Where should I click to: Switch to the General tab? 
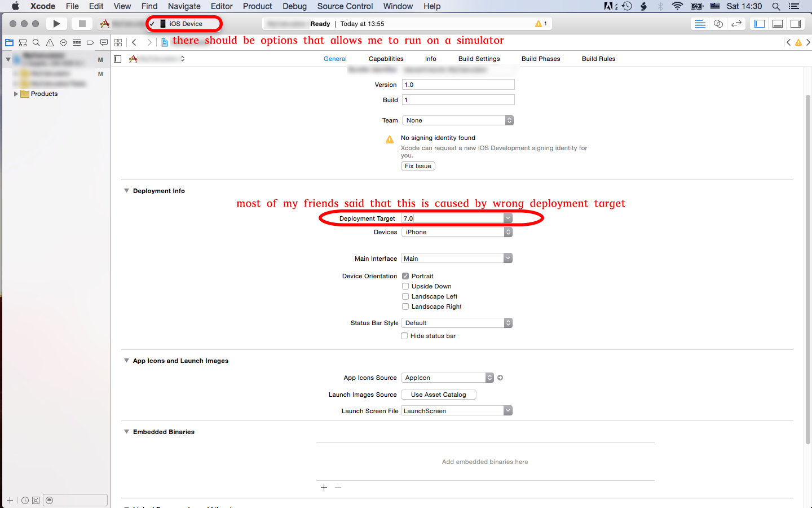point(335,59)
